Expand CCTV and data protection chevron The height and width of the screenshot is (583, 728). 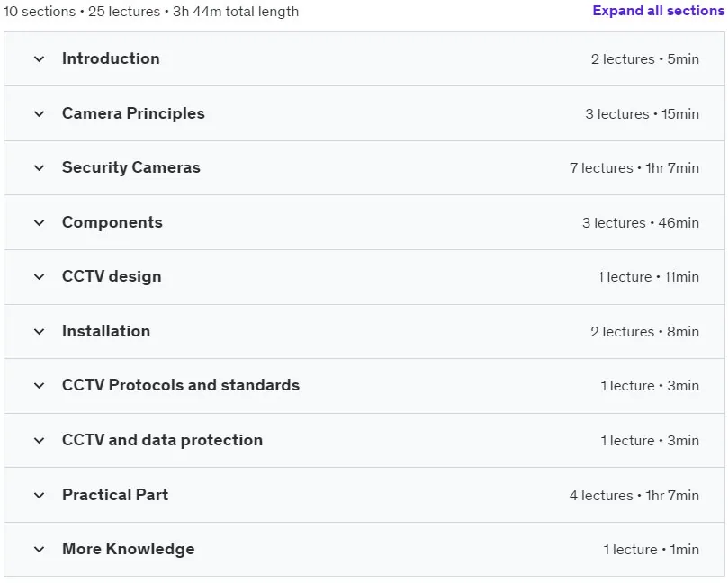tap(40, 440)
